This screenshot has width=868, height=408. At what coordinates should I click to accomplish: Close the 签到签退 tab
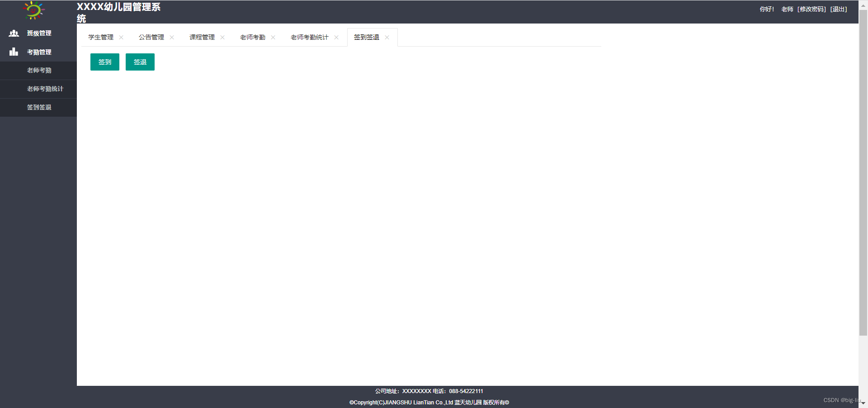[x=387, y=38]
